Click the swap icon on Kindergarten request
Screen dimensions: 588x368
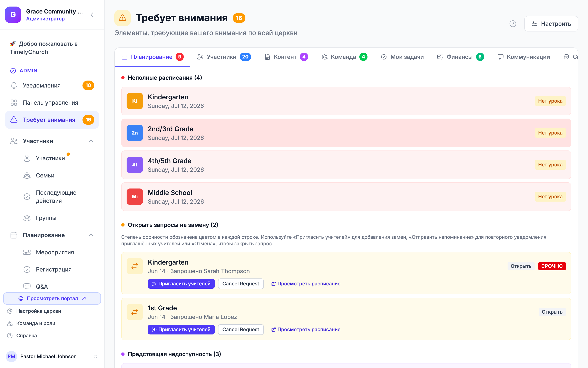(135, 266)
